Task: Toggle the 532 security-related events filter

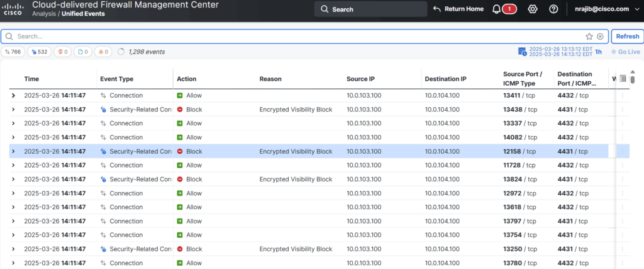Action: pyautogui.click(x=39, y=52)
